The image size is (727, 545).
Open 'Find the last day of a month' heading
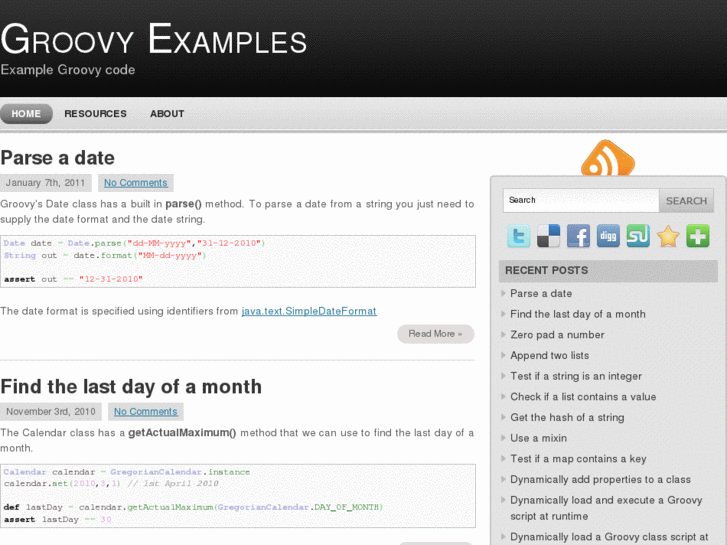(x=131, y=387)
